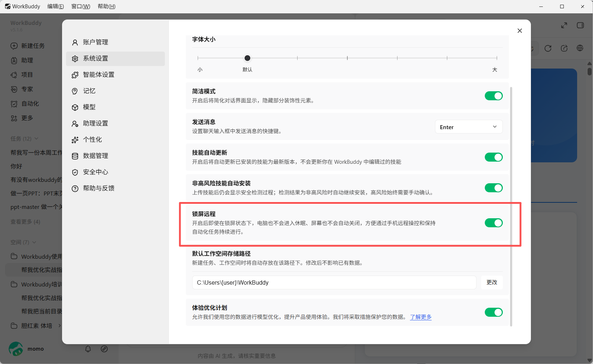Expand 胆红素 体培 folder arrow
The width and height of the screenshot is (593, 364).
[x=60, y=326]
